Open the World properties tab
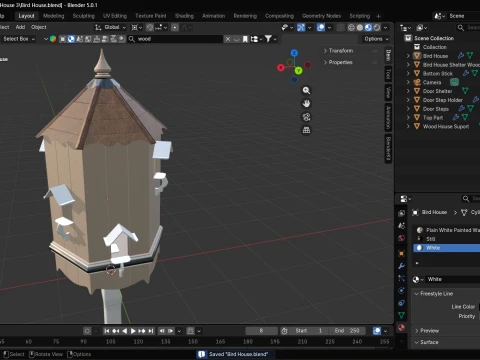 (401, 238)
